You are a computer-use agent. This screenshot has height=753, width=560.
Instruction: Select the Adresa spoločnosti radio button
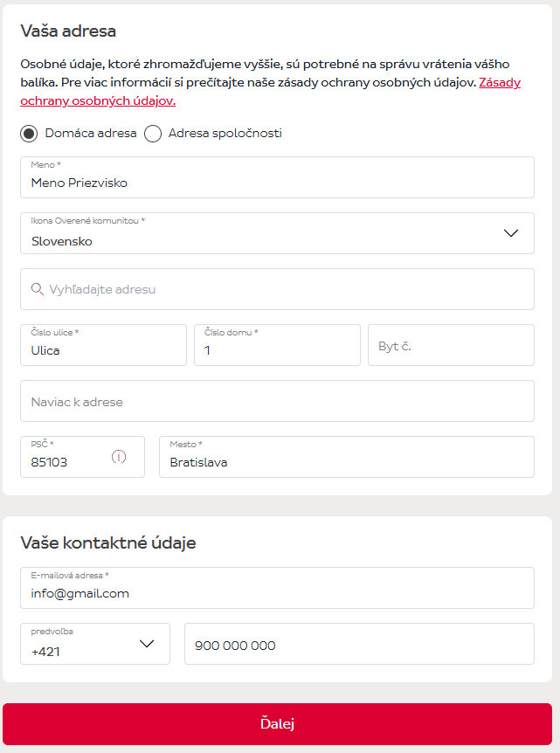[153, 134]
